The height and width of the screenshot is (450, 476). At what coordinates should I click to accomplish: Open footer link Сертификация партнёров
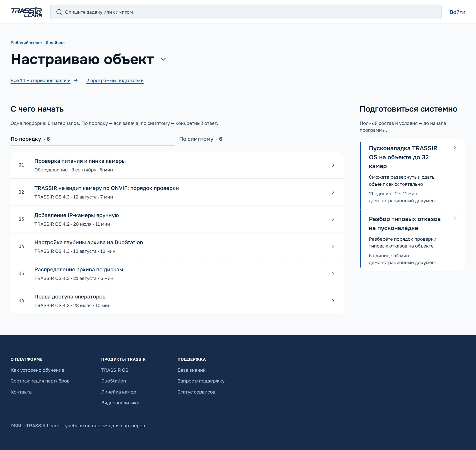coord(40,381)
